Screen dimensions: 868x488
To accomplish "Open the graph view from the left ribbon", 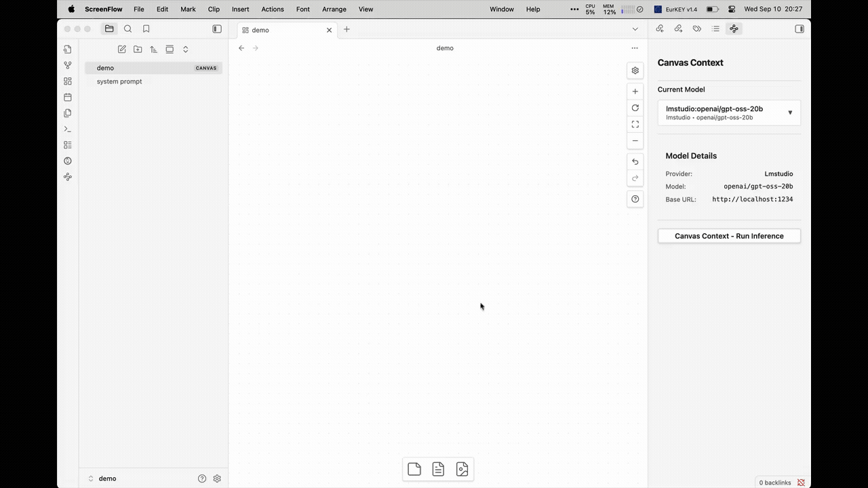I will click(x=67, y=64).
